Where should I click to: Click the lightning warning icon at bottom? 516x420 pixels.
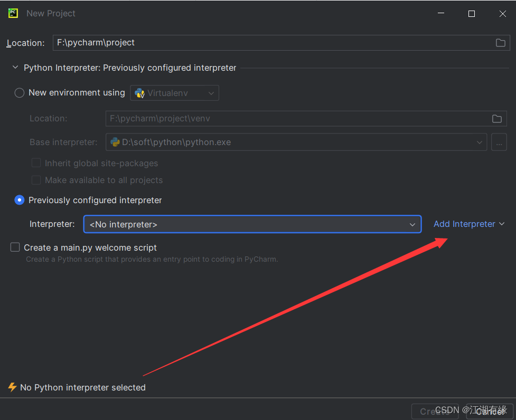(13, 387)
